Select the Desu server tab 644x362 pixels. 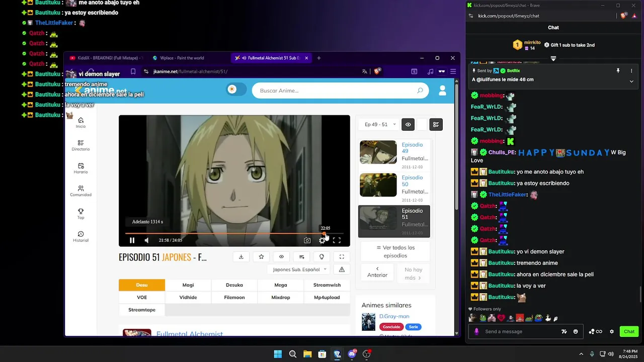click(x=142, y=285)
